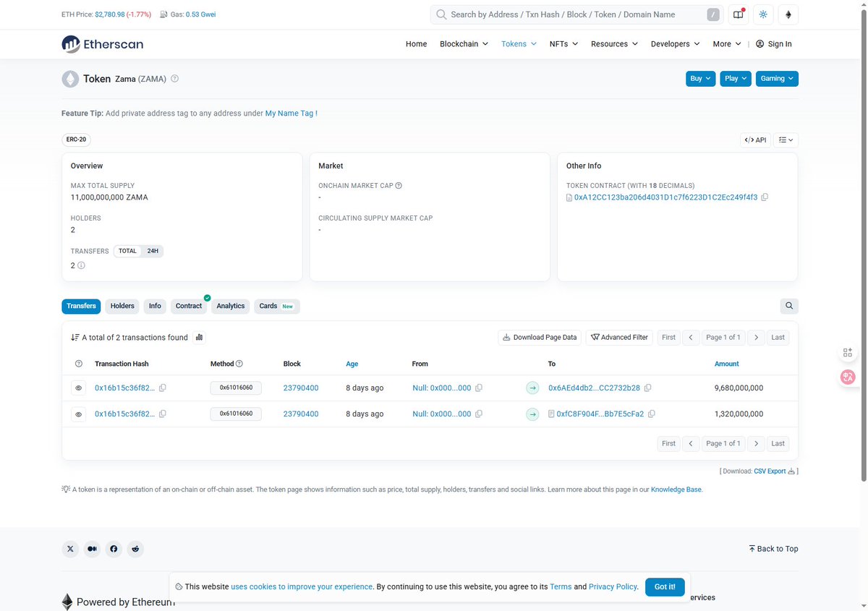The width and height of the screenshot is (868, 611).
Task: Click the API button
Action: click(755, 140)
